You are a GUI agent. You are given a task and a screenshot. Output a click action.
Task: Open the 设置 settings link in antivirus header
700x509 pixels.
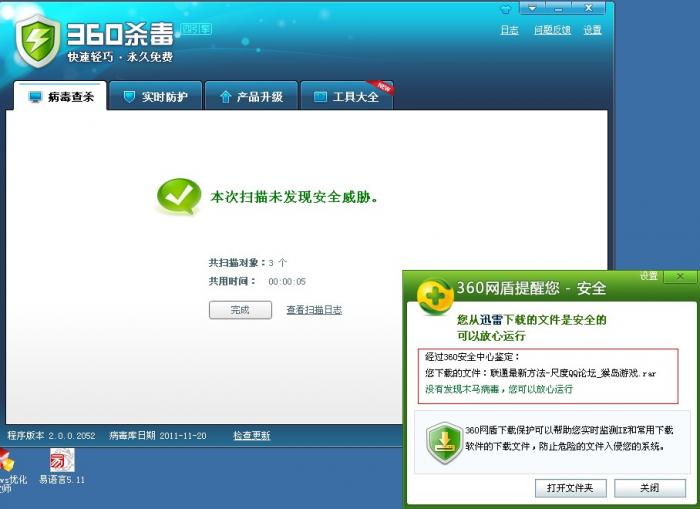click(592, 30)
